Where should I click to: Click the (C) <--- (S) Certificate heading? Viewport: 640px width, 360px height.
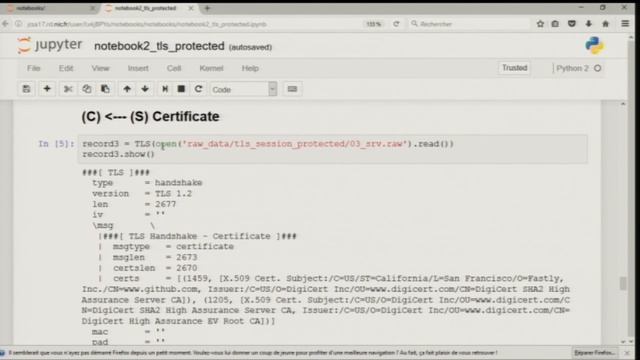150,116
